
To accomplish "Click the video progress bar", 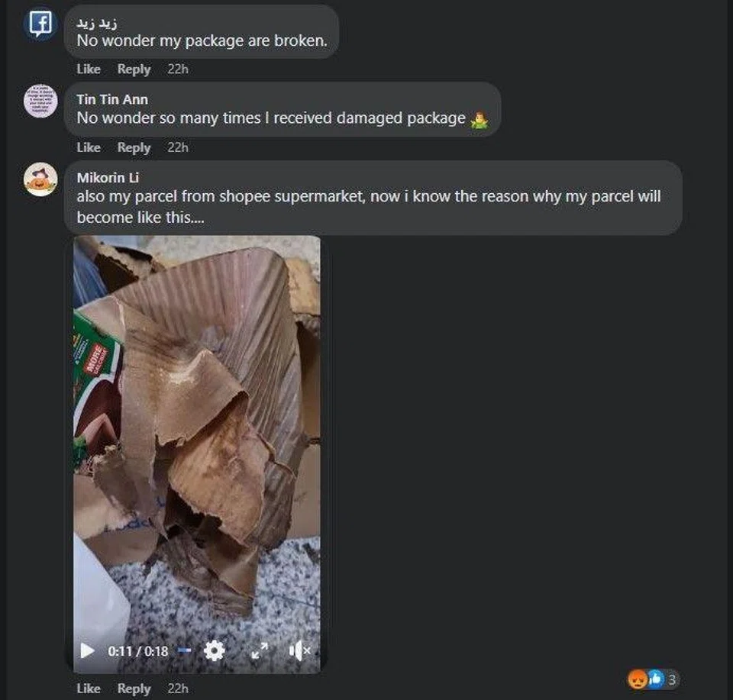I will point(184,651).
